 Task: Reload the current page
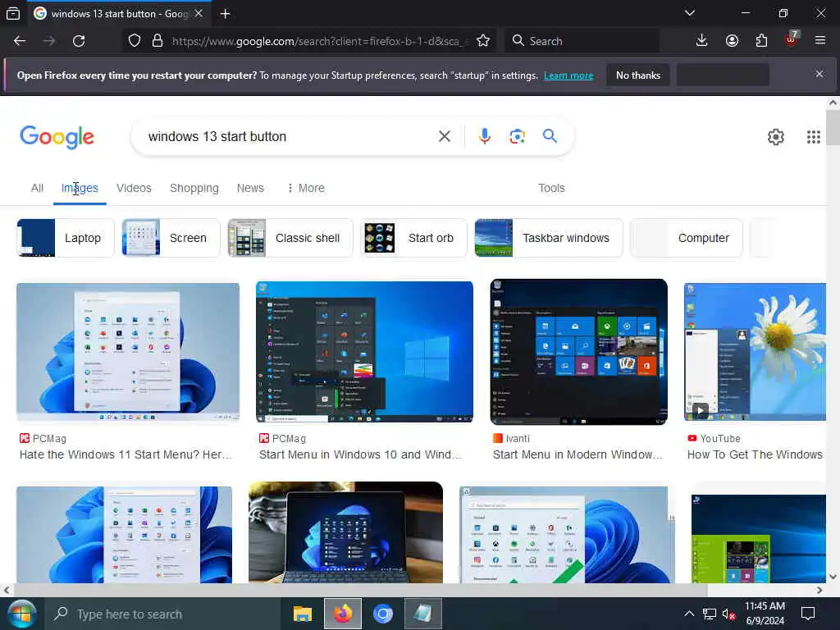pyautogui.click(x=79, y=41)
